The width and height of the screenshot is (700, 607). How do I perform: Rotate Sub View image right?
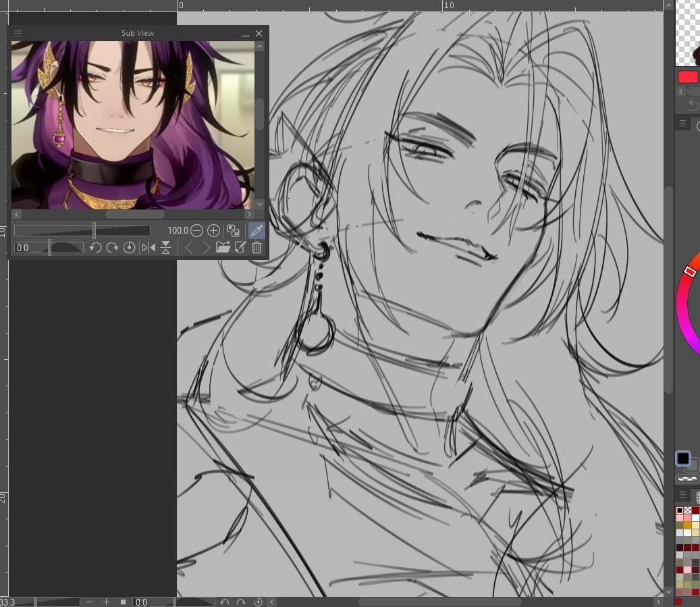[x=112, y=247]
